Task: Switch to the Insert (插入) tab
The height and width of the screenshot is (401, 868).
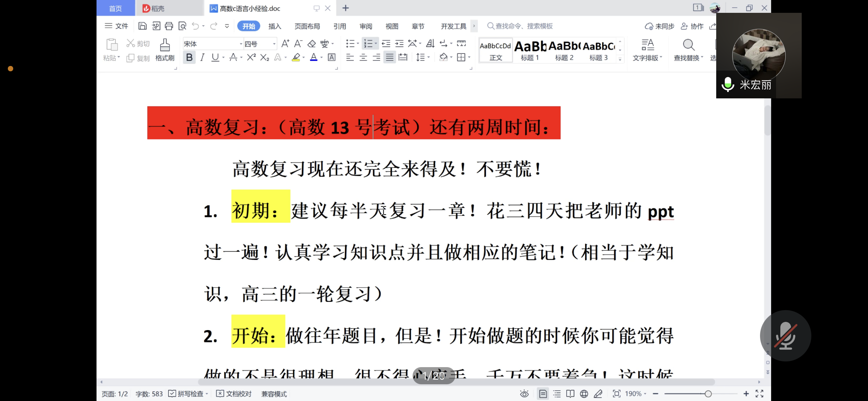Action: [274, 26]
